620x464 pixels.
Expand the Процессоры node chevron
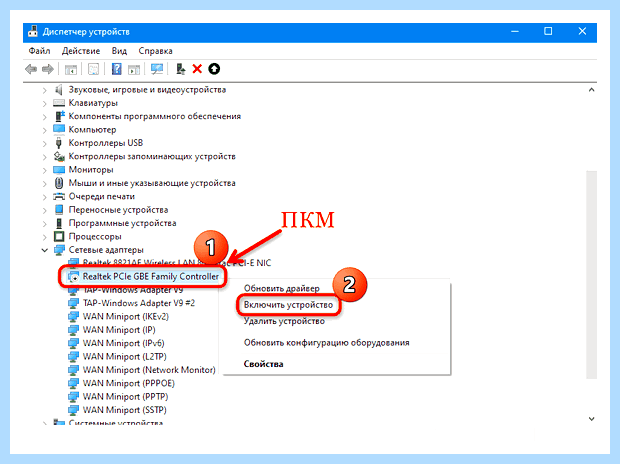(45, 237)
